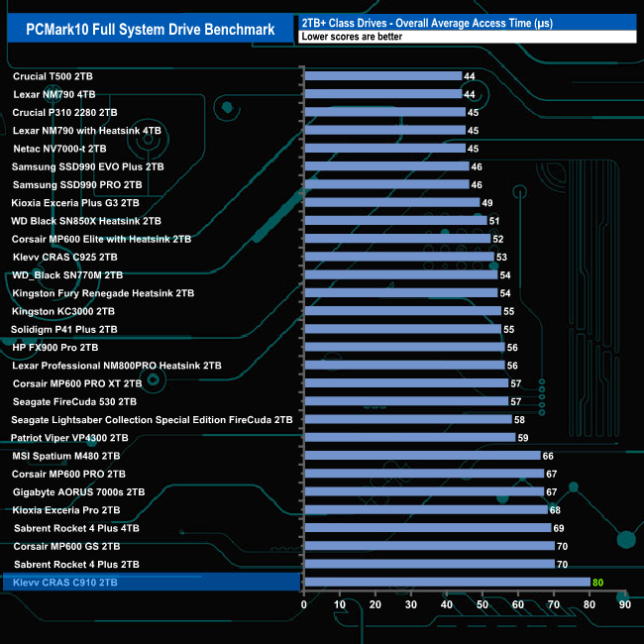644x644 pixels.
Task: Click value '52' beside Corsair MP600 Elite
Action: pyautogui.click(x=498, y=239)
